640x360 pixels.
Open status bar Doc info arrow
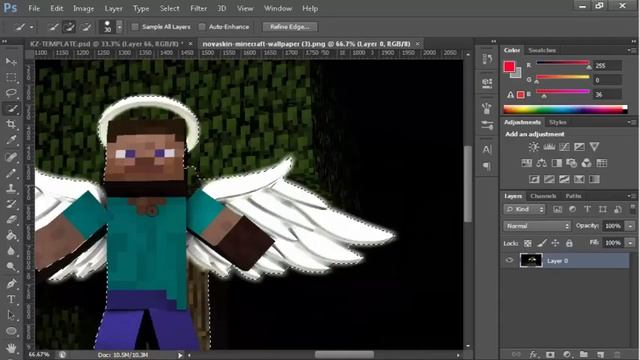point(180,355)
